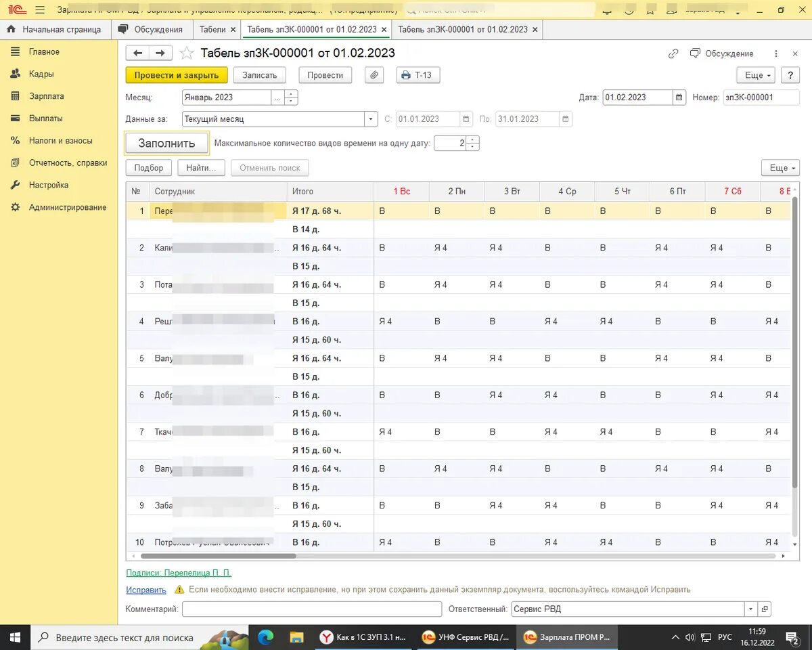Click the warning triangle icon near Исправить
Image resolution: width=812 pixels, height=650 pixels.
click(179, 590)
